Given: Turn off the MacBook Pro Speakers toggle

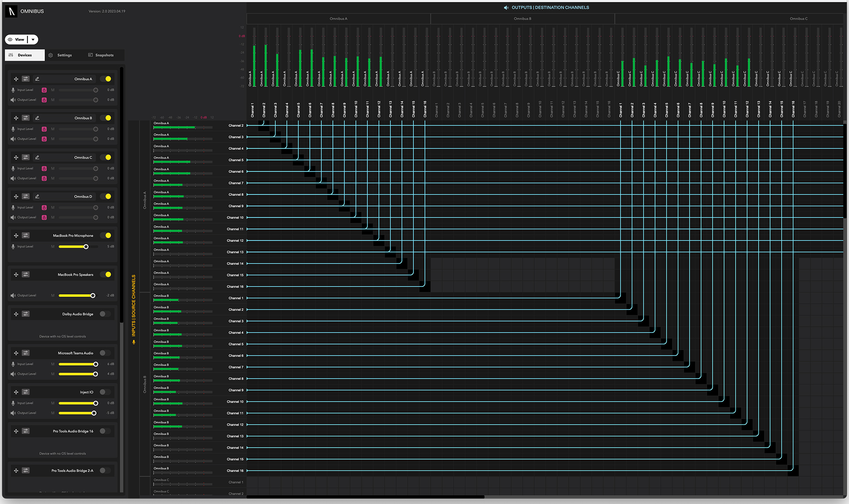Looking at the screenshot, I should [106, 275].
